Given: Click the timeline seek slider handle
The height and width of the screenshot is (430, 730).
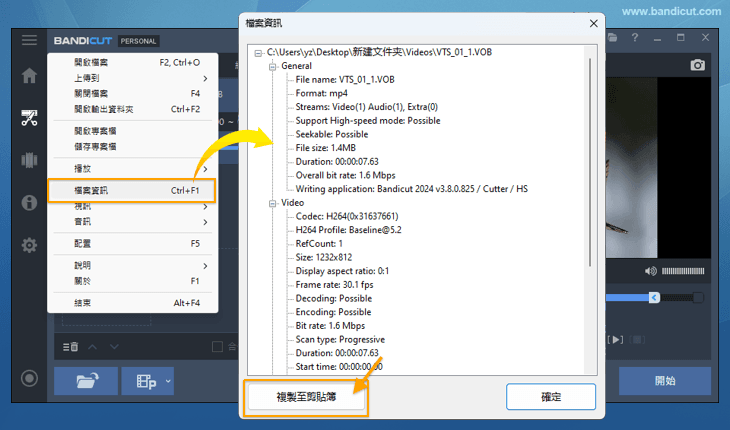Looking at the screenshot, I should pyautogui.click(x=654, y=297).
